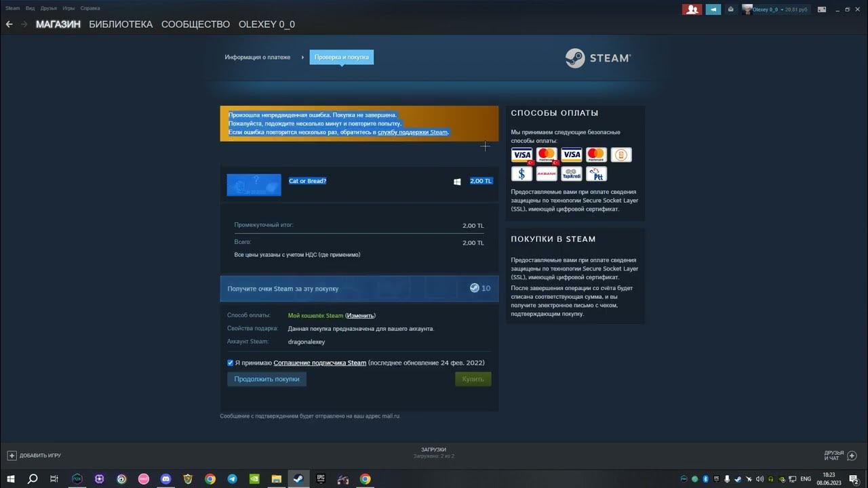Click the Steam logo in header

pos(598,58)
